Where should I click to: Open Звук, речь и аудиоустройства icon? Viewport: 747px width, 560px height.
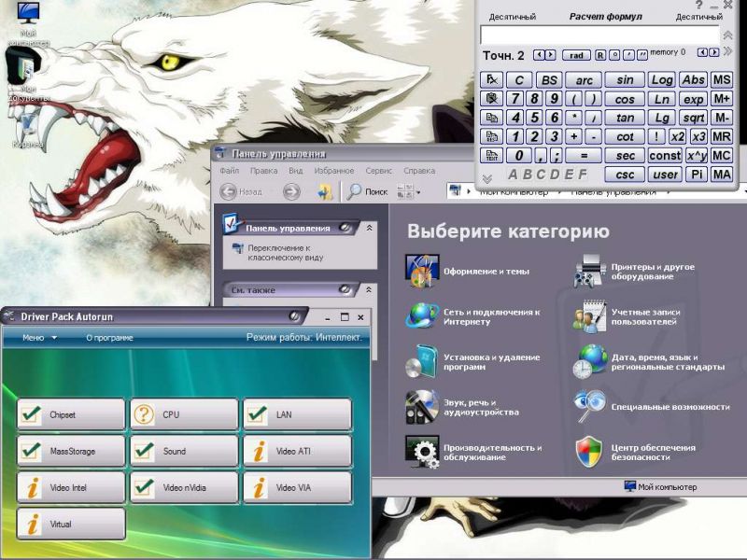pos(421,407)
